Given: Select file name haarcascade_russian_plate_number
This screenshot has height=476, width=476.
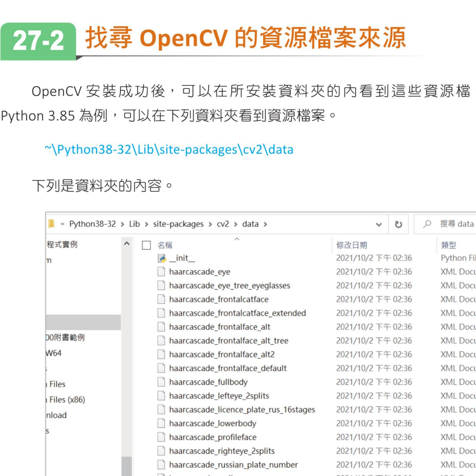Looking at the screenshot, I should pyautogui.click(x=233, y=465).
